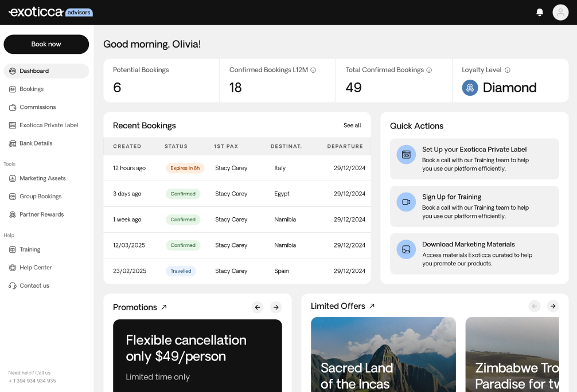
Task: Open Commissions in the sidebar
Action: click(37, 107)
